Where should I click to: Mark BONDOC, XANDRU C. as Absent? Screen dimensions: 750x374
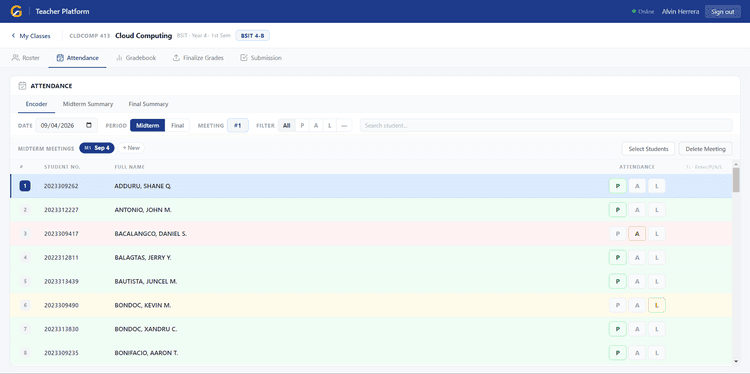tap(637, 329)
